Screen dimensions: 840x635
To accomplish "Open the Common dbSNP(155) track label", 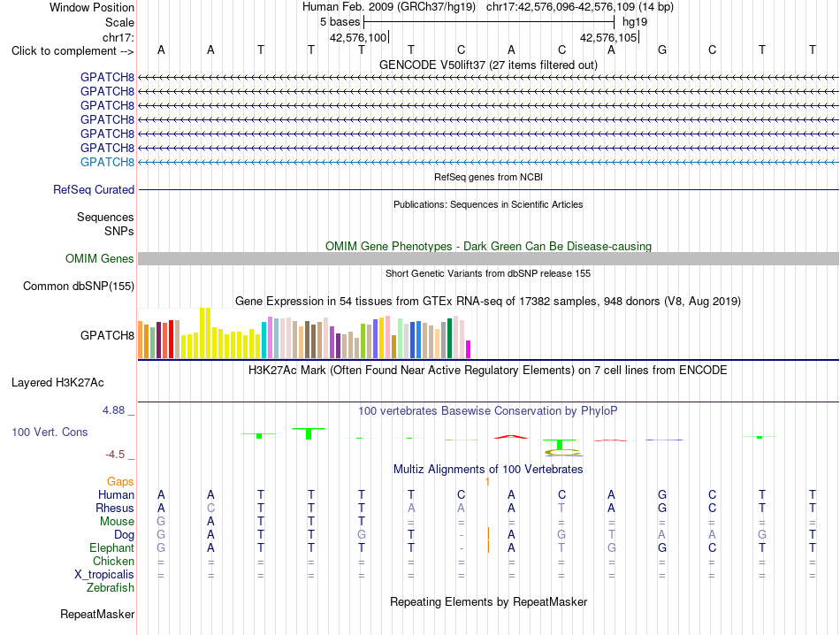I will [x=79, y=287].
